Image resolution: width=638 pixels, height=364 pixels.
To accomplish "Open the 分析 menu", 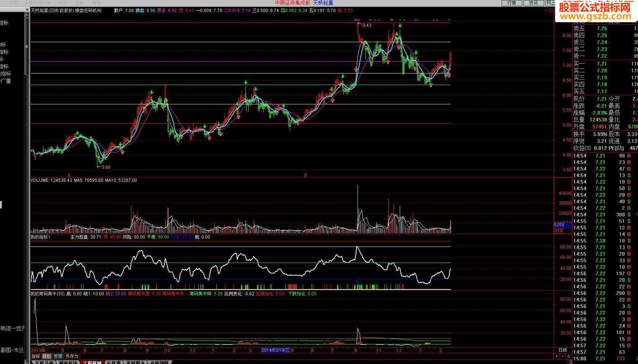I will tap(14, 3).
